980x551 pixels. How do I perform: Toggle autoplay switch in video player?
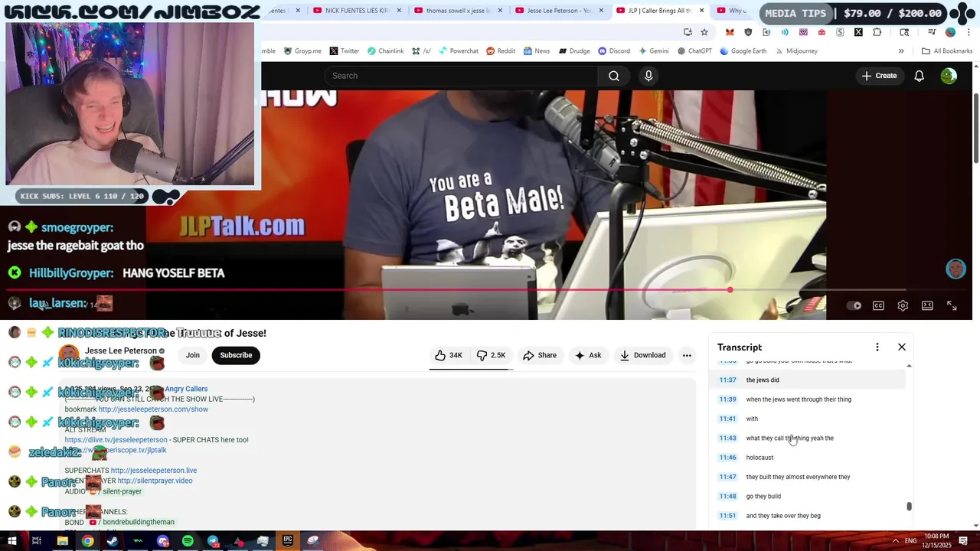pos(854,305)
